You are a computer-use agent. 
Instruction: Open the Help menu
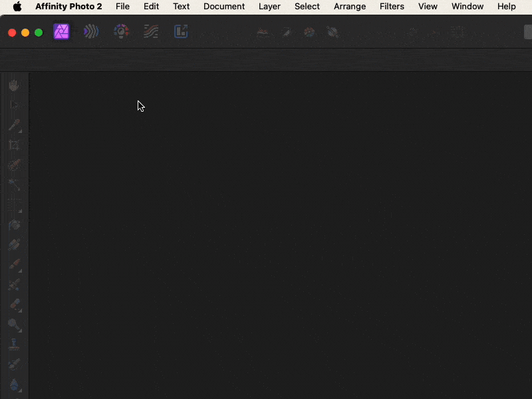[x=506, y=7]
